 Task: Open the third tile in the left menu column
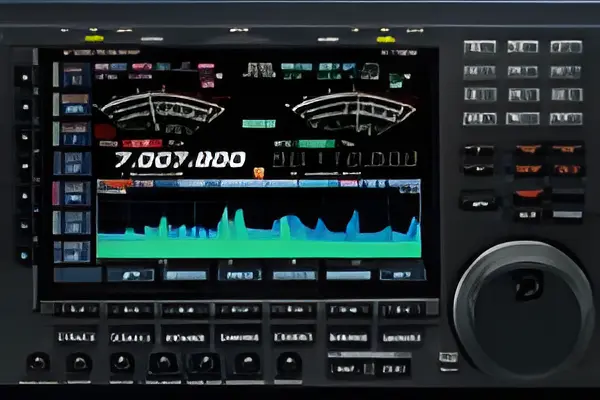point(72,134)
